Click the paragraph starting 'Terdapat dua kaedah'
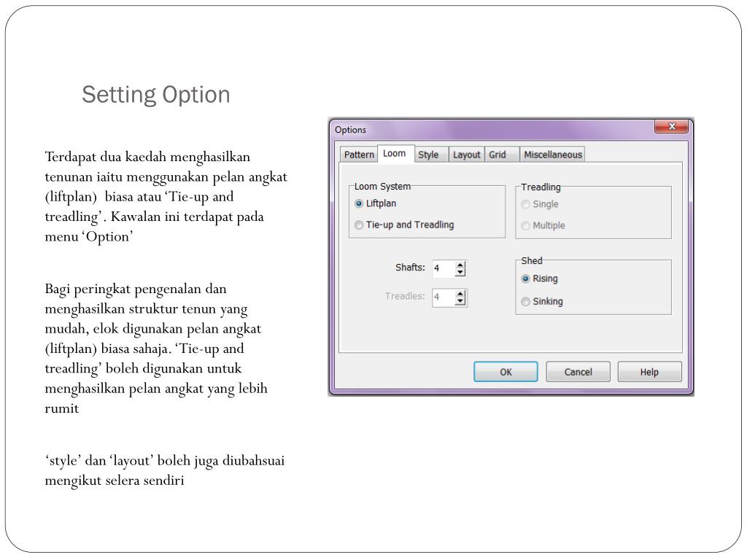 pos(166,196)
